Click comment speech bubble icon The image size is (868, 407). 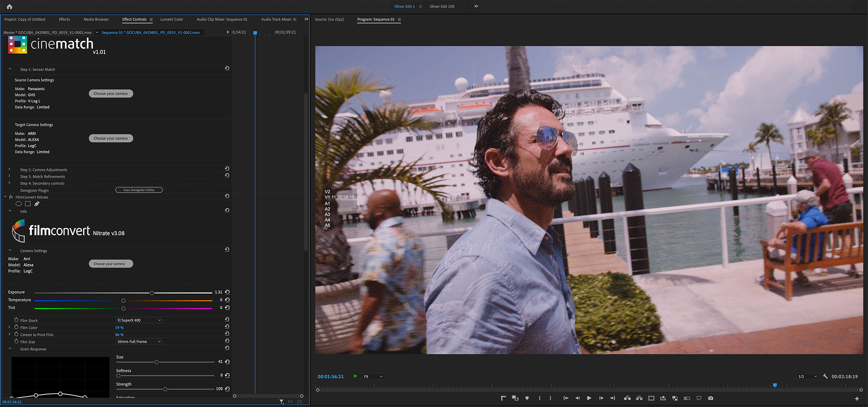[699, 398]
